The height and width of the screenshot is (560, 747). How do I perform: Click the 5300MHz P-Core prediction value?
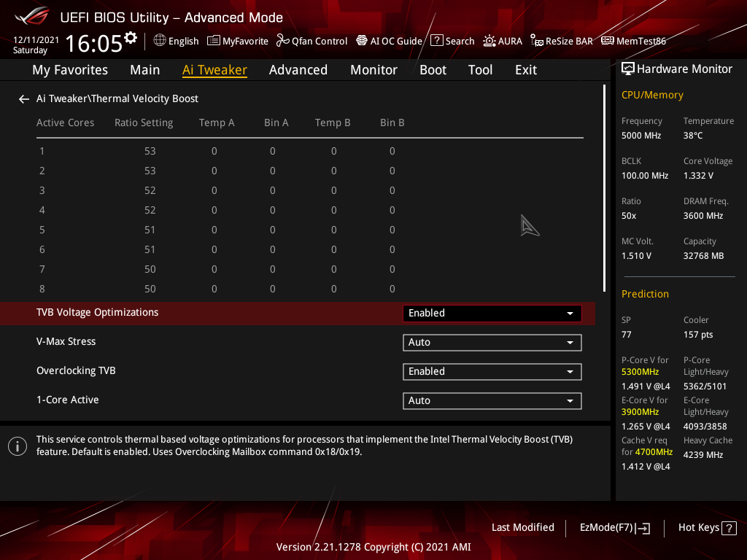(640, 372)
